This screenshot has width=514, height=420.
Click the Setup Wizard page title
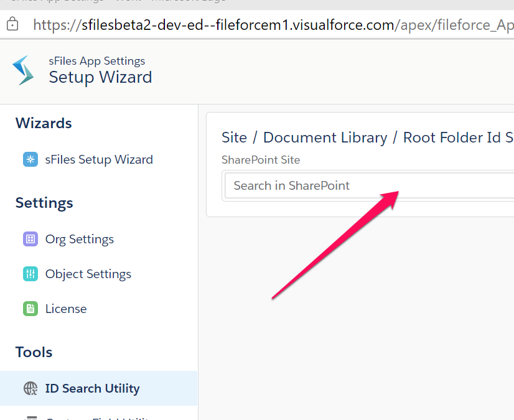[x=100, y=77]
